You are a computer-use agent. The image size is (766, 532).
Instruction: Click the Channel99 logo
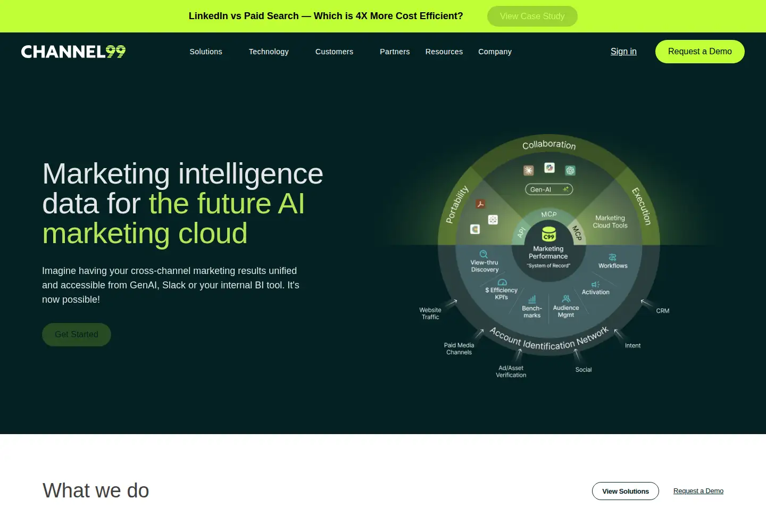coord(73,52)
